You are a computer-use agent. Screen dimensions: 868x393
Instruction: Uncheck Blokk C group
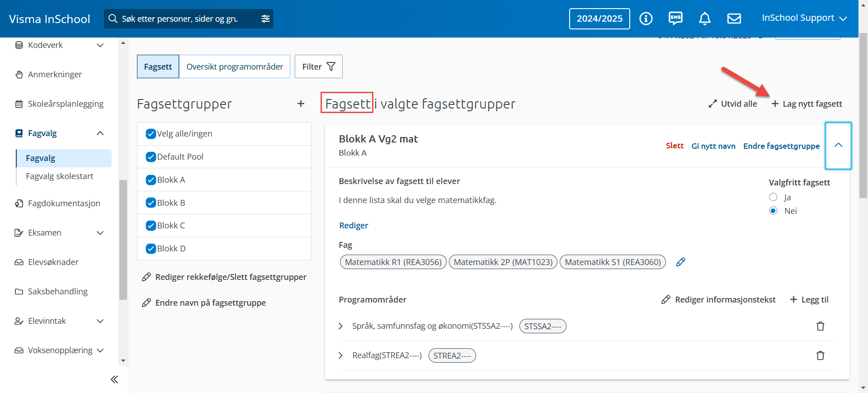pyautogui.click(x=151, y=226)
